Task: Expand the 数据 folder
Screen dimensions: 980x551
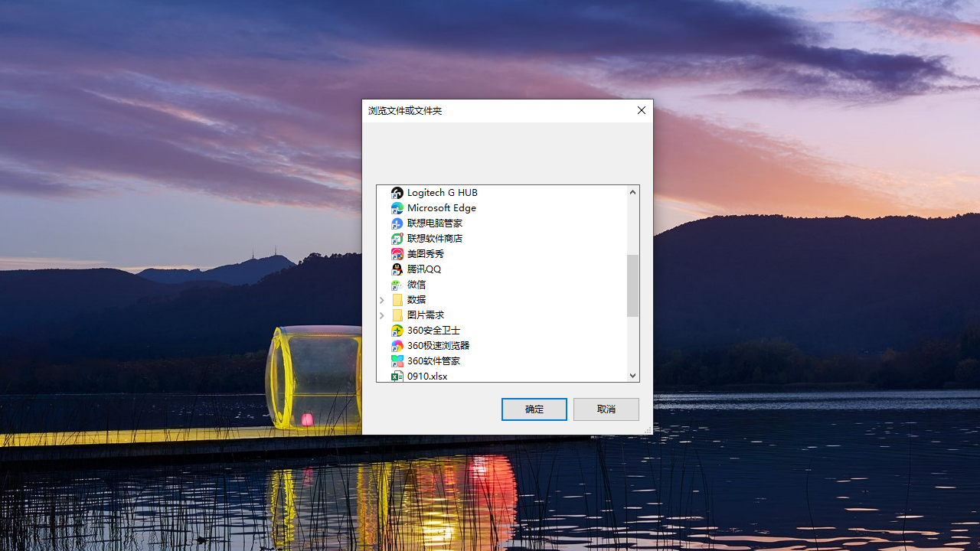Action: point(381,300)
